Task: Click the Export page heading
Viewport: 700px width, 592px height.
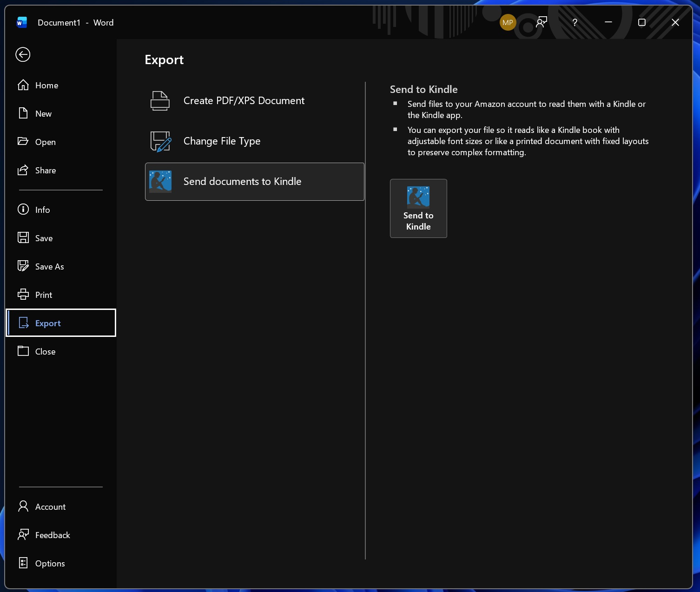Action: [x=164, y=60]
